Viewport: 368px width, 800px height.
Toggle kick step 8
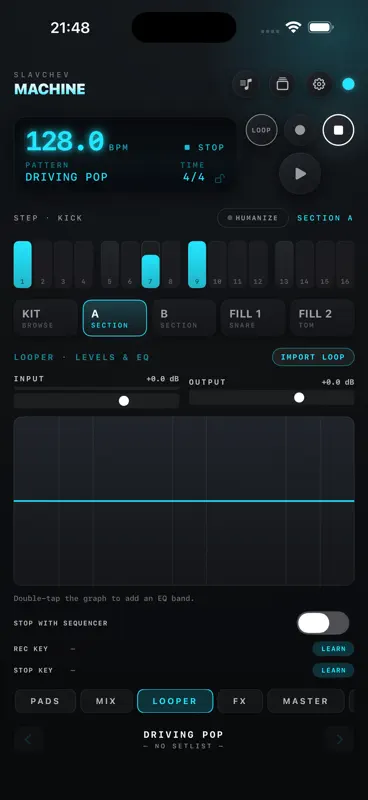tap(171, 264)
